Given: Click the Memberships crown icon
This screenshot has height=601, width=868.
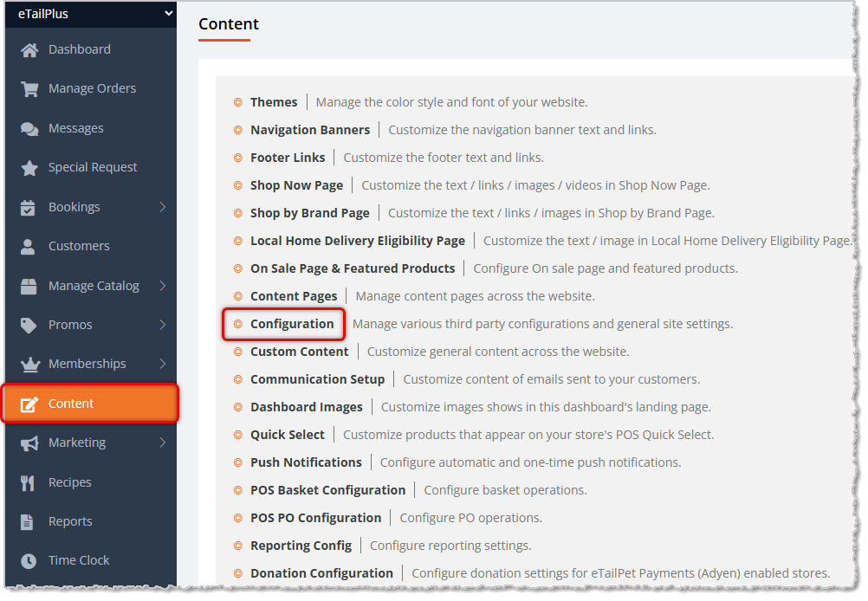Looking at the screenshot, I should click(30, 364).
